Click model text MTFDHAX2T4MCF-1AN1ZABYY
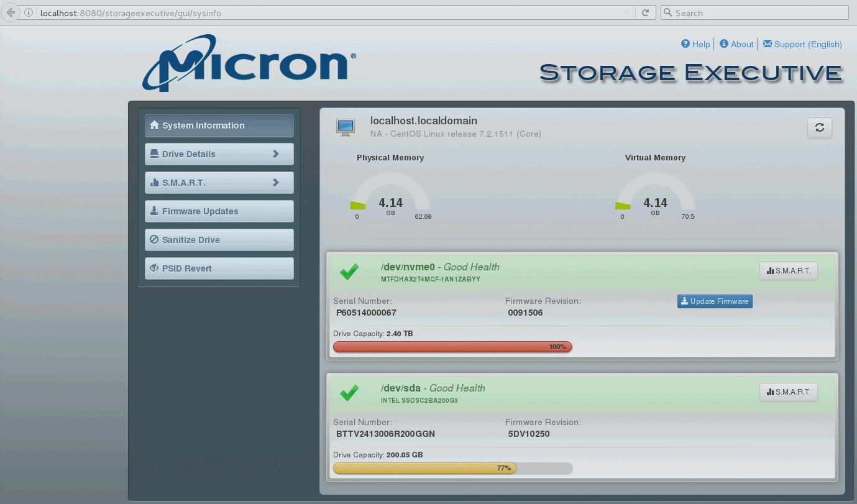The width and height of the screenshot is (857, 504). (431, 279)
